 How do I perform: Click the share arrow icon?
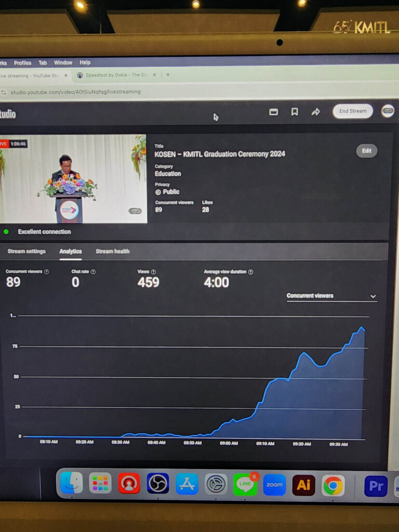point(315,112)
